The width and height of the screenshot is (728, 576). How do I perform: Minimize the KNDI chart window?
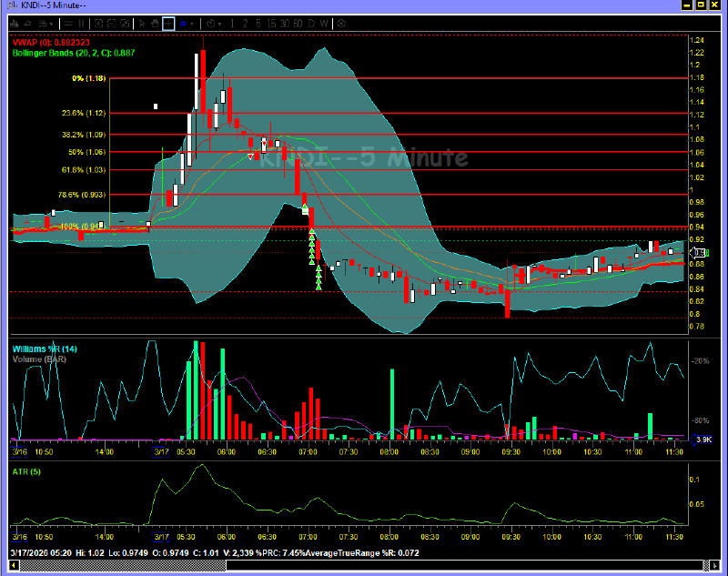[687, 5]
